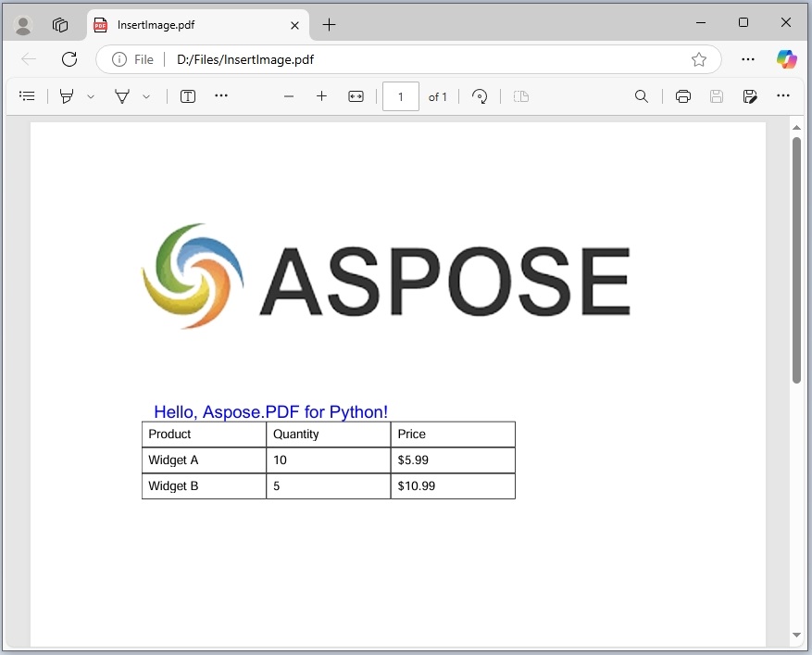The height and width of the screenshot is (655, 812).
Task: Click inside the page number field
Action: click(x=400, y=95)
